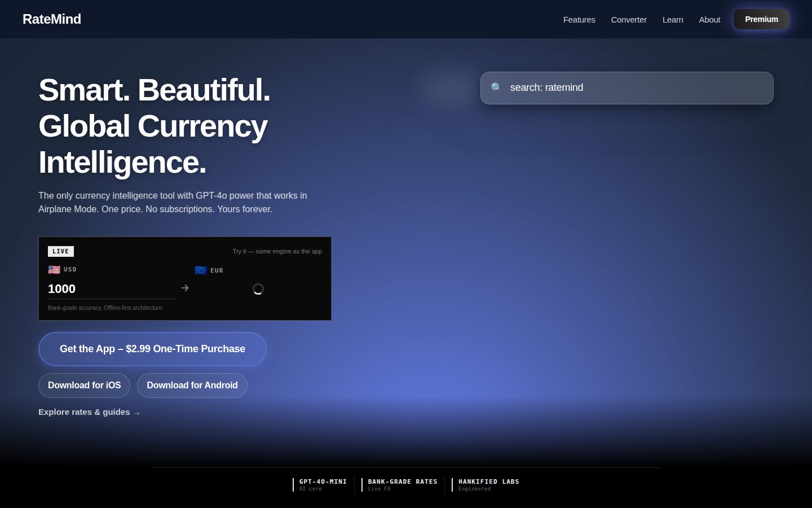
Task: Click the HANKIFIED LABS badge
Action: click(486, 484)
